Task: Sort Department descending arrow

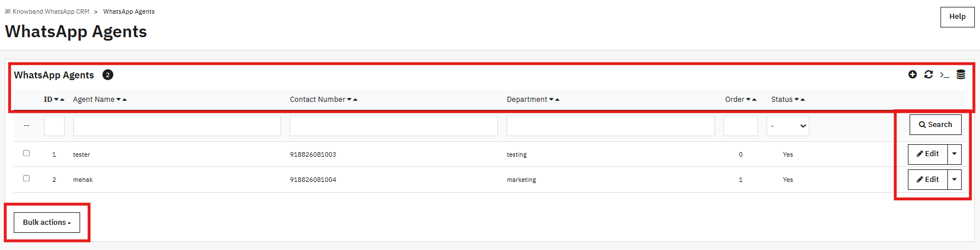Action: click(551, 100)
